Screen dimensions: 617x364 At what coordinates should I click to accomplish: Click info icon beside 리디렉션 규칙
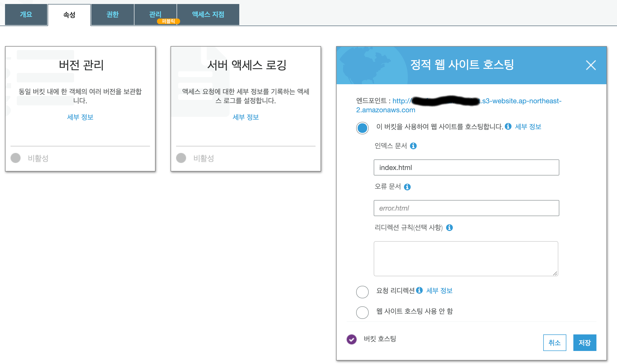click(x=449, y=227)
